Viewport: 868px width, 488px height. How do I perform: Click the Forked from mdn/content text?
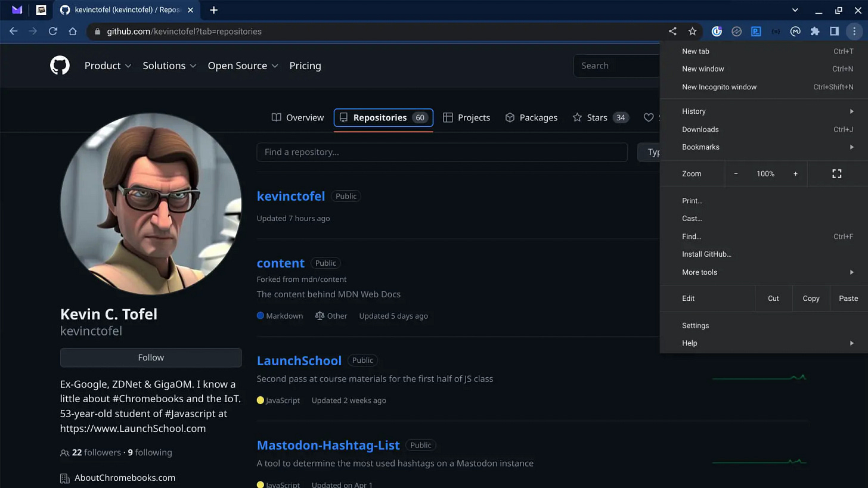302,279
